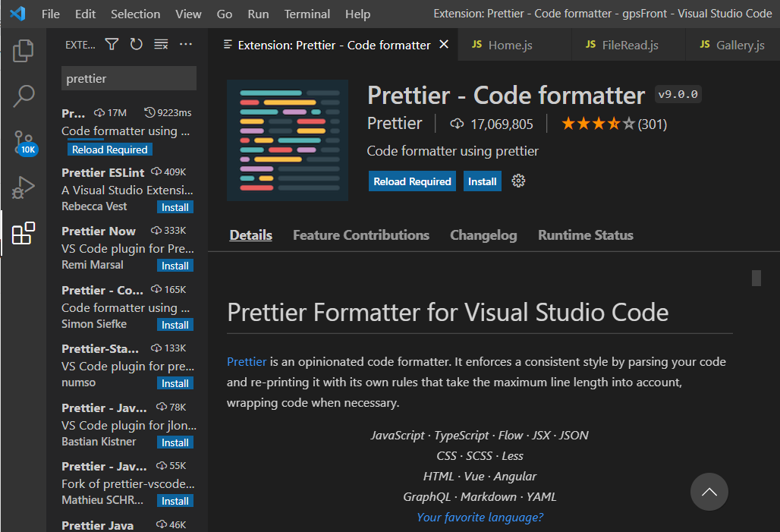This screenshot has width=780, height=532.
Task: Open the Explorer view in activity bar
Action: (23, 50)
